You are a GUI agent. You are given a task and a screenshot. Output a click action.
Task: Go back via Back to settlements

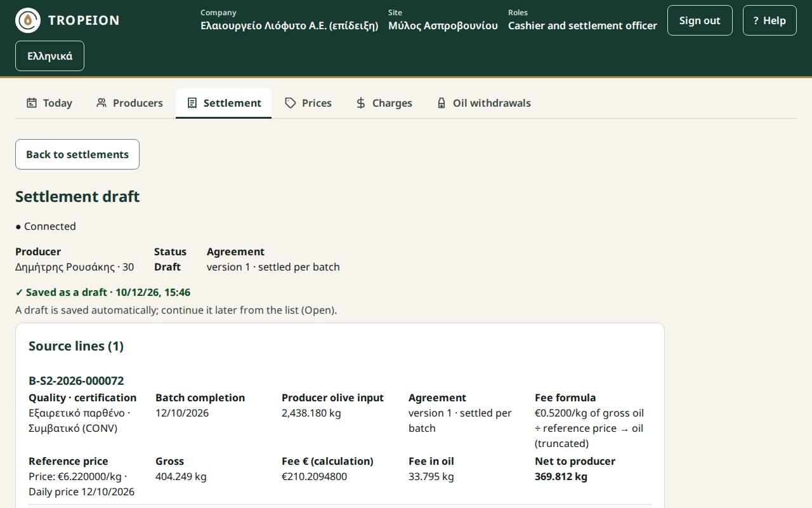pos(77,154)
